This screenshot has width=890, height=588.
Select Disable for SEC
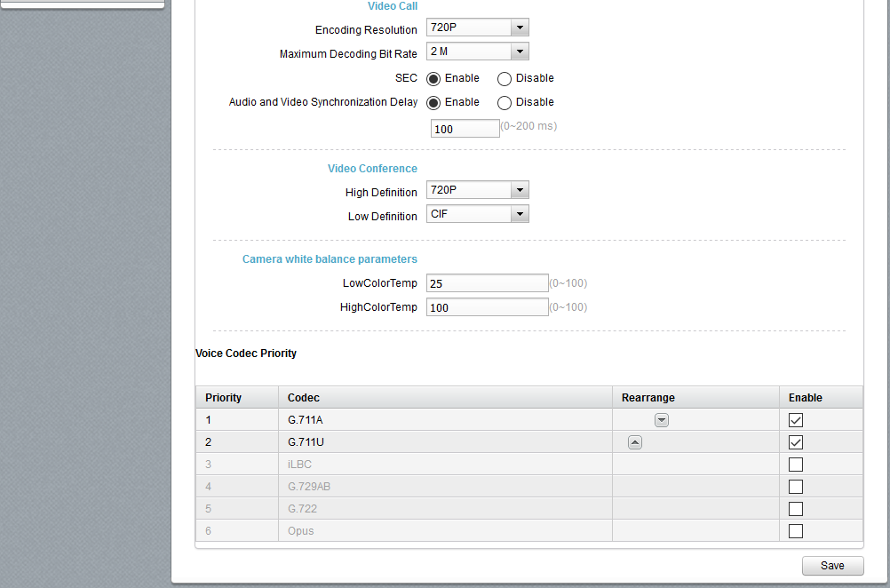pos(505,79)
